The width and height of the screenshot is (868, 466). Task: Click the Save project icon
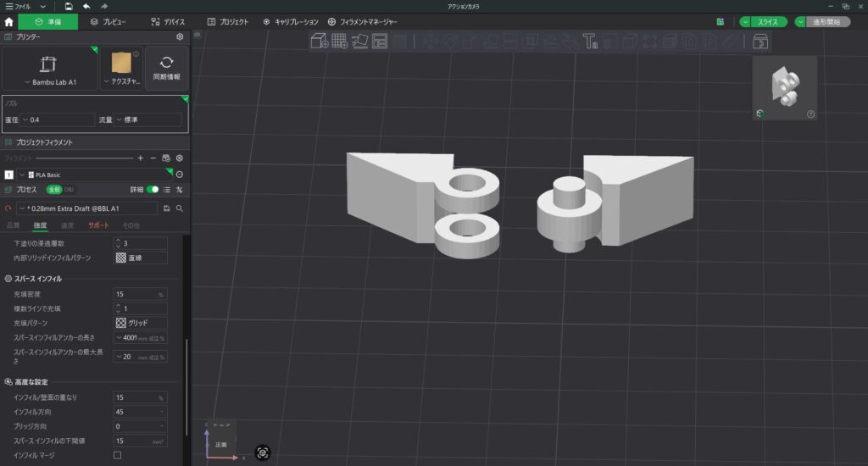click(x=69, y=6)
